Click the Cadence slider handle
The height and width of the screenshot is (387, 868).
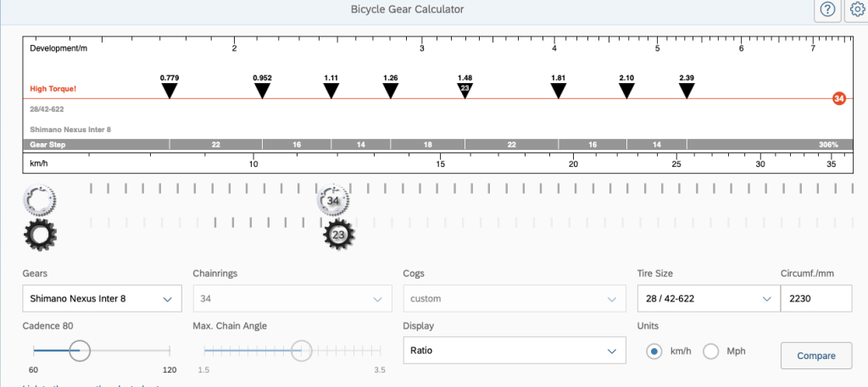pyautogui.click(x=79, y=351)
